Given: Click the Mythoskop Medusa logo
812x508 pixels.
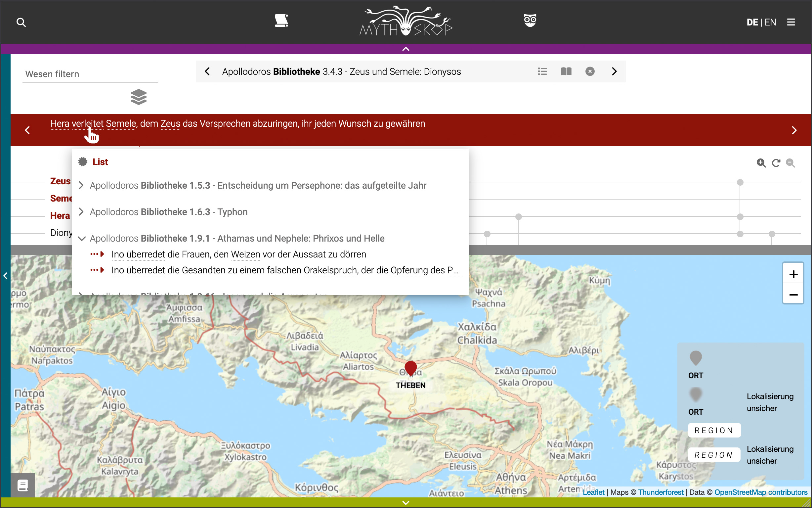Looking at the screenshot, I should (x=406, y=21).
